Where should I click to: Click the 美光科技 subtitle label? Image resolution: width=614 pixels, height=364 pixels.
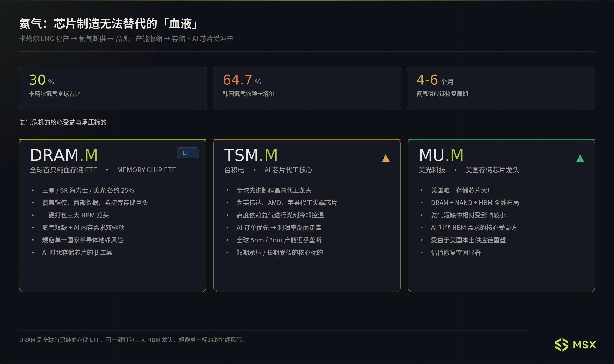click(x=432, y=170)
